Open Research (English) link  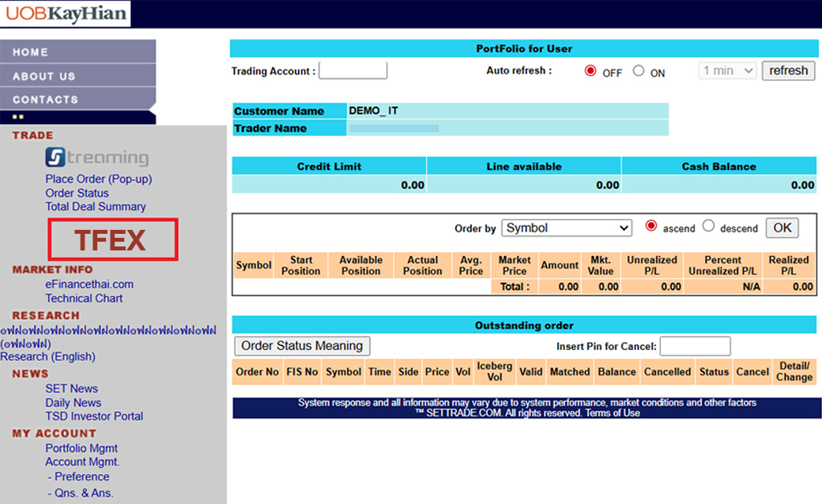pyautogui.click(x=47, y=357)
